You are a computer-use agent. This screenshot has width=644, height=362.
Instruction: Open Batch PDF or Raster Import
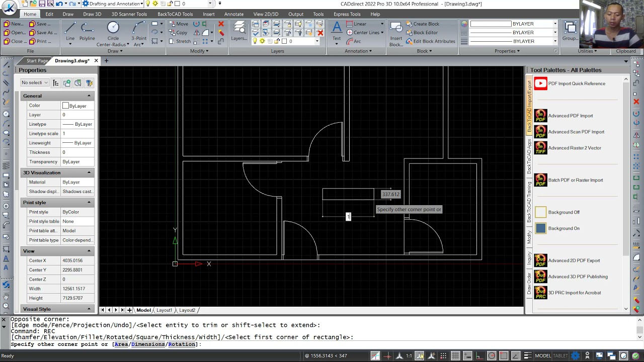pyautogui.click(x=569, y=180)
